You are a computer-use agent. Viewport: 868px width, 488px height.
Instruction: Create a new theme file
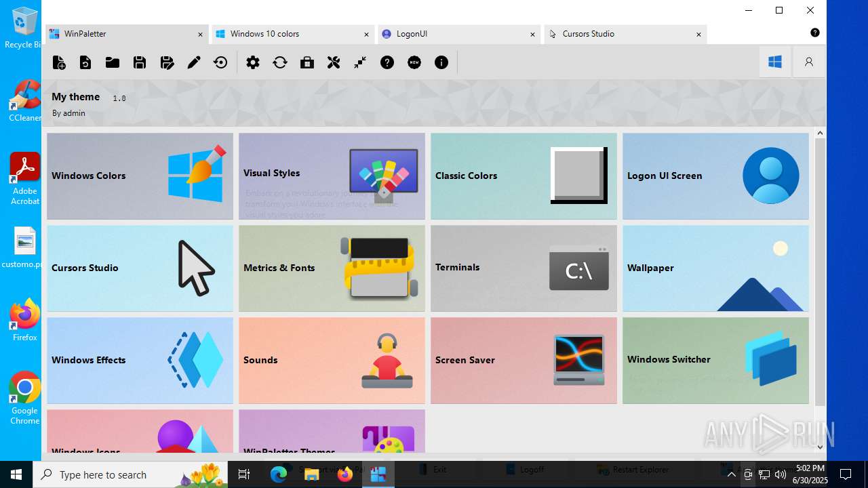(x=59, y=62)
